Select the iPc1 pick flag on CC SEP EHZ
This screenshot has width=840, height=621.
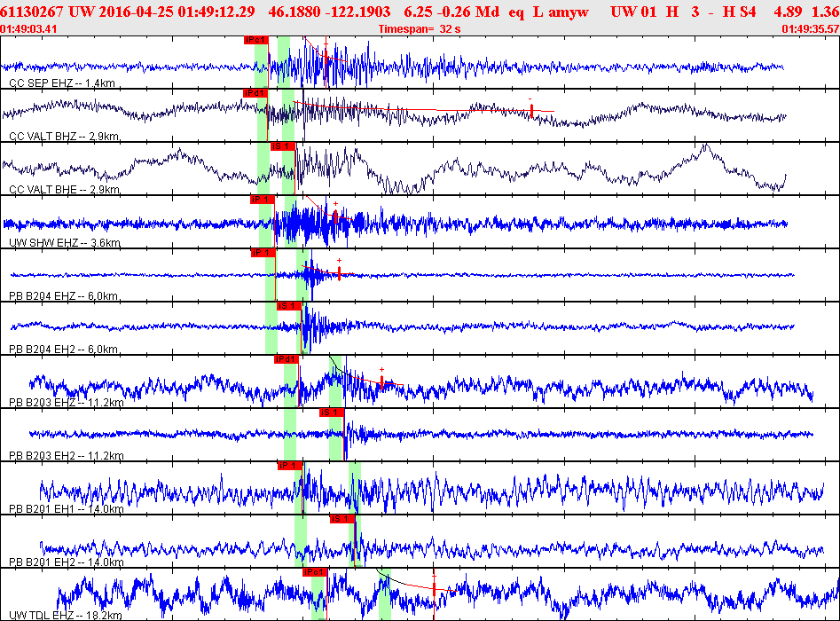point(255,40)
